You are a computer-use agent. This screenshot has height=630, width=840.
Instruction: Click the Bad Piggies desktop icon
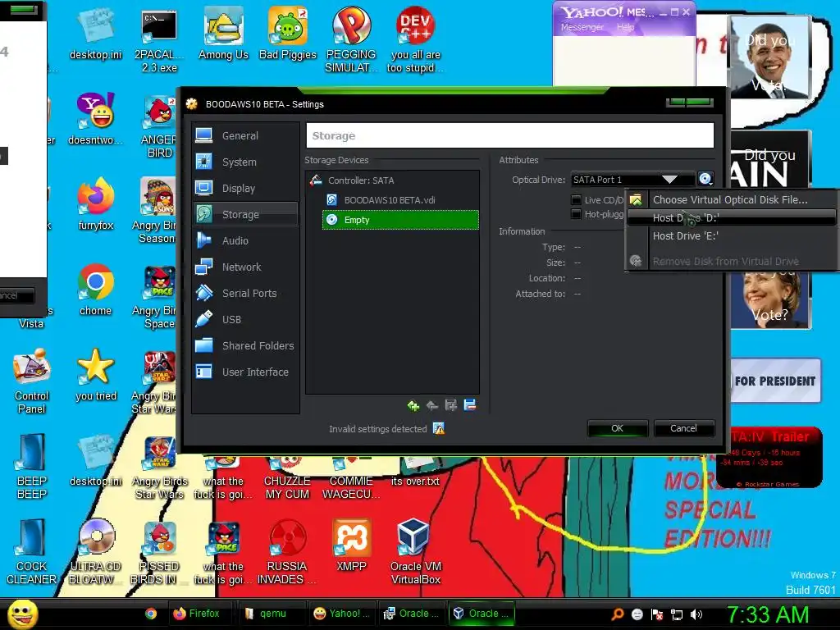288,34
